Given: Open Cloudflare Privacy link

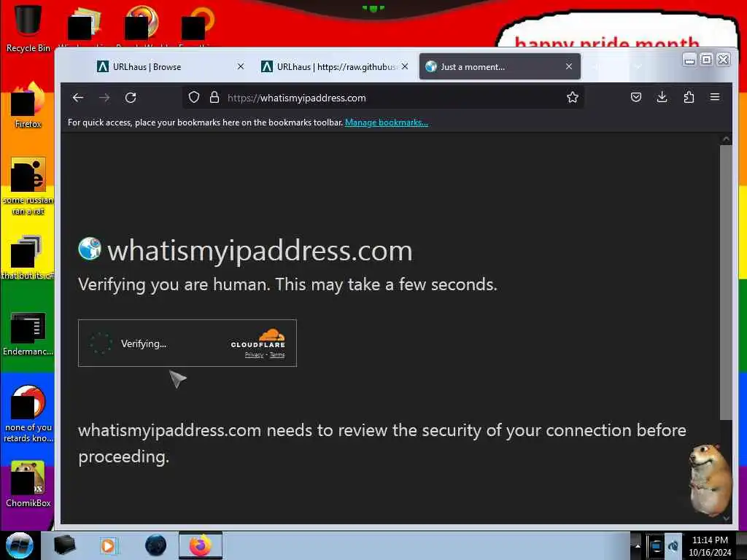Looking at the screenshot, I should coord(254,355).
